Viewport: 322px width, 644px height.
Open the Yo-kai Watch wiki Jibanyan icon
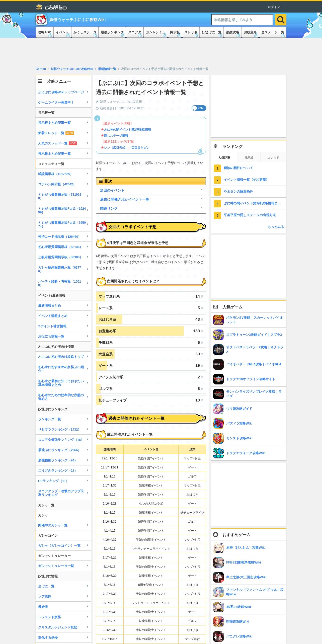pyautogui.click(x=41, y=20)
